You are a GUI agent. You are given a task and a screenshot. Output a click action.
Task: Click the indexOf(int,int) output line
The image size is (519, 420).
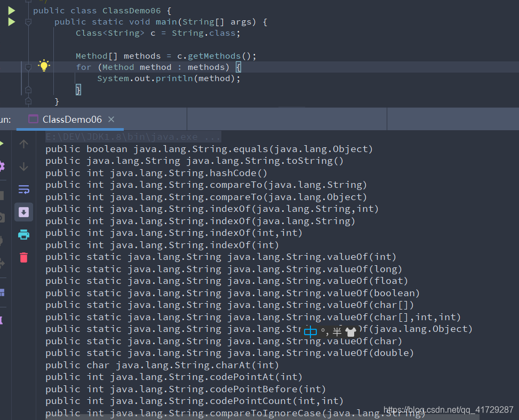point(174,233)
